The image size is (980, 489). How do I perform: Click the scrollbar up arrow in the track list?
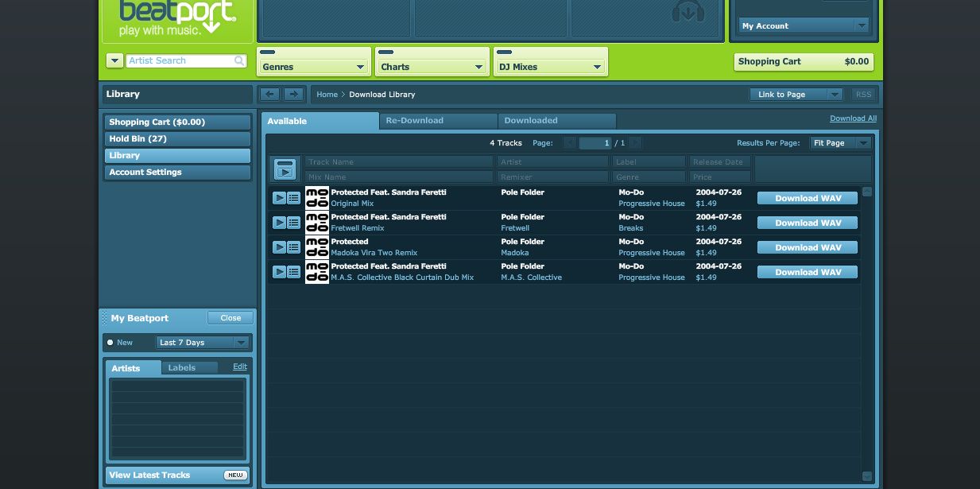867,191
